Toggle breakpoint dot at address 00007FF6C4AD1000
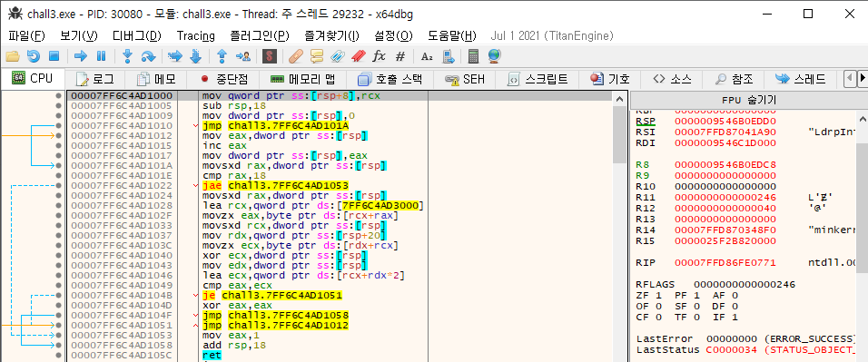Image resolution: width=868 pixels, height=362 pixels. point(58,96)
